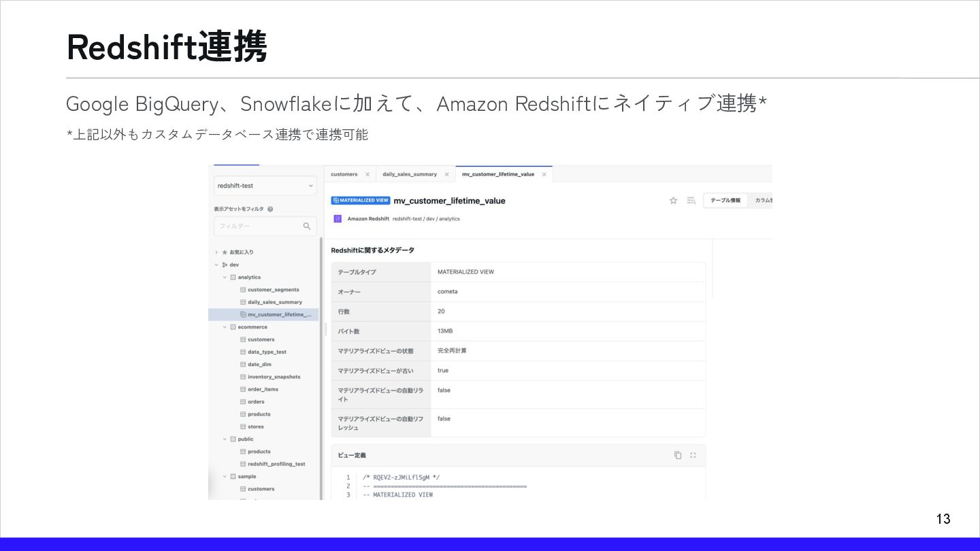Click the true value for マテリアライズドビューが古い
Screen dimensions: 980x551
(x=443, y=371)
